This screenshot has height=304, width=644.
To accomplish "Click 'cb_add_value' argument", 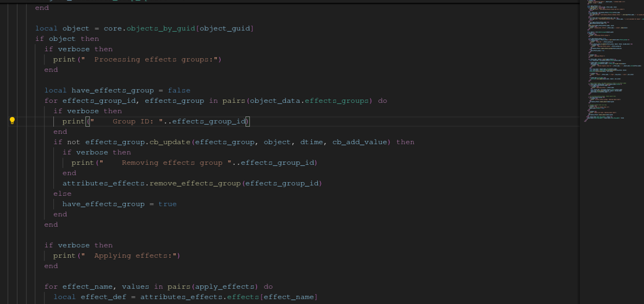I will point(359,142).
